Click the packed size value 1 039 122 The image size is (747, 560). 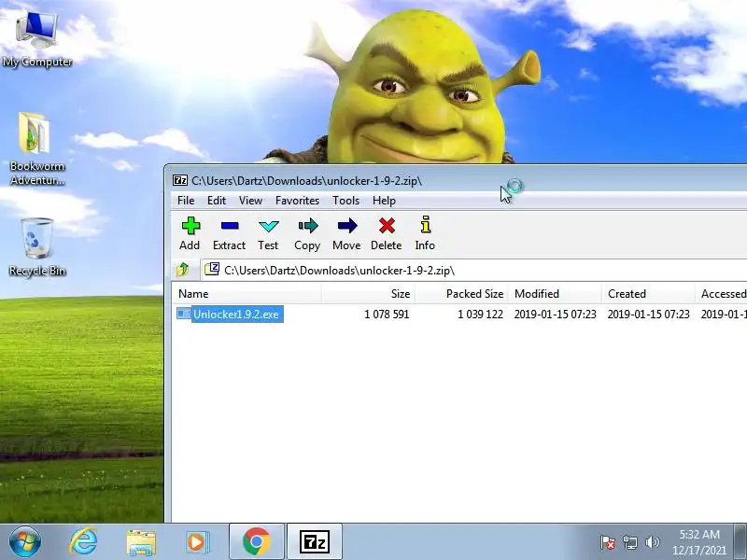click(x=480, y=315)
